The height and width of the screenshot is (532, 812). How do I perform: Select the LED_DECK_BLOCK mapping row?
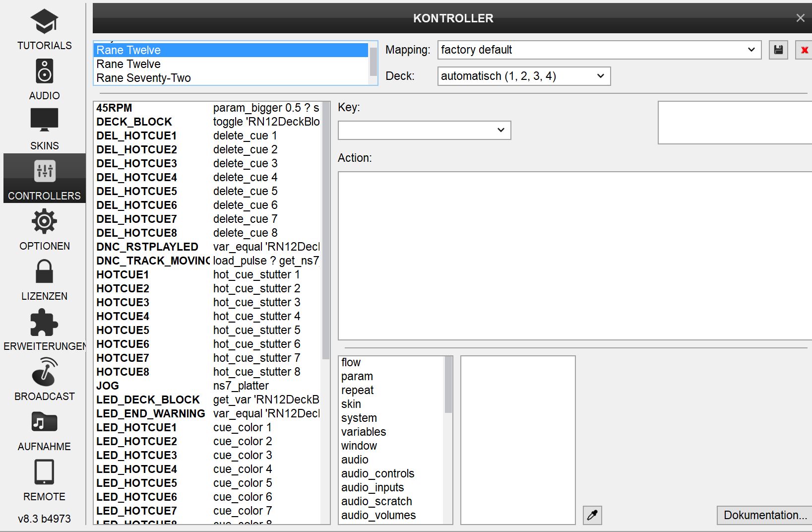point(207,399)
